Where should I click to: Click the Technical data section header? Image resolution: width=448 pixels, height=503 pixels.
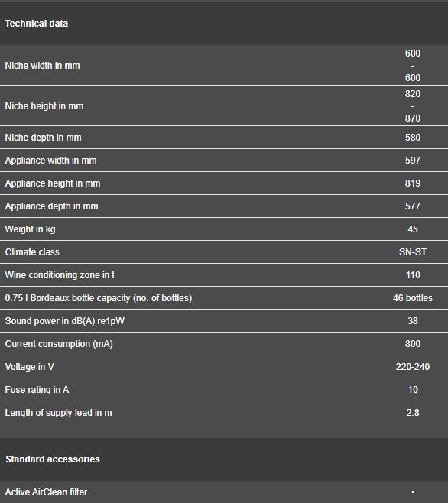point(36,24)
